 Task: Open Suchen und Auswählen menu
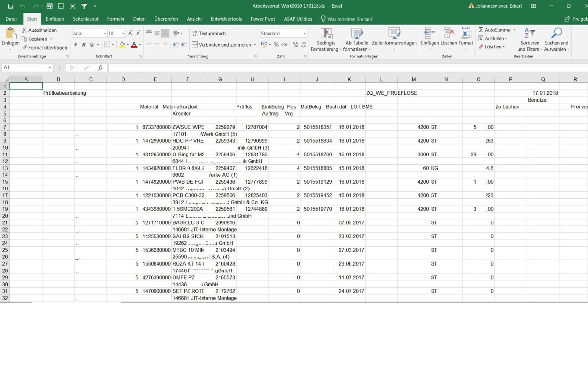click(557, 40)
